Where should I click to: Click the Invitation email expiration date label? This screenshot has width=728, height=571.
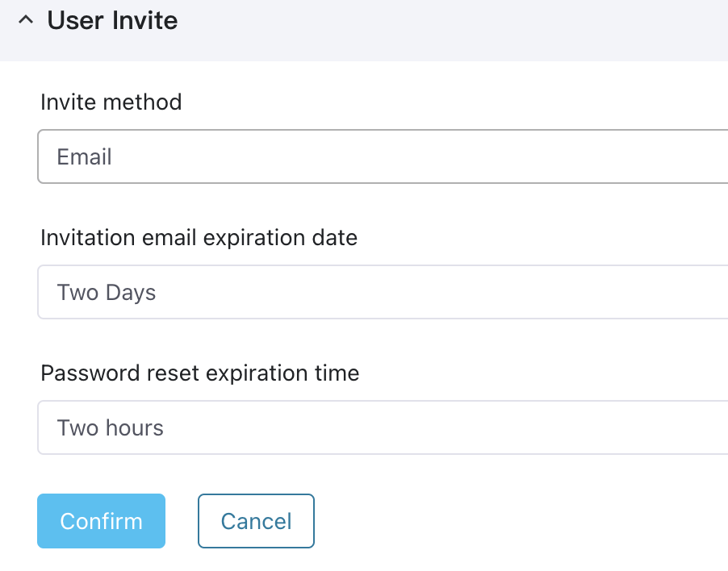tap(199, 237)
